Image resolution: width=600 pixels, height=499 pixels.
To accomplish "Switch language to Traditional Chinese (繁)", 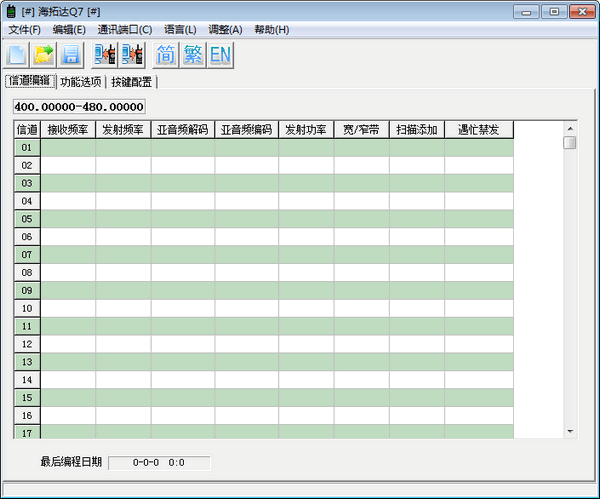I will [193, 54].
